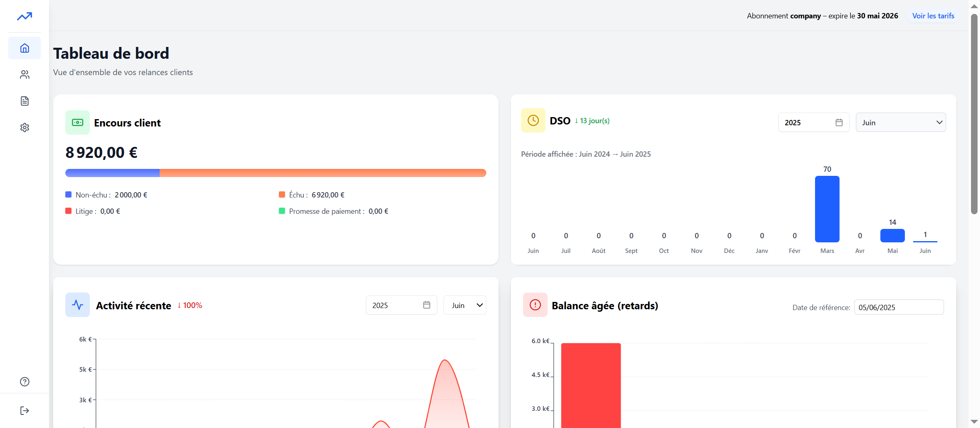980x428 pixels.
Task: Click the Vue d'ensemble subtitle text
Action: click(123, 72)
